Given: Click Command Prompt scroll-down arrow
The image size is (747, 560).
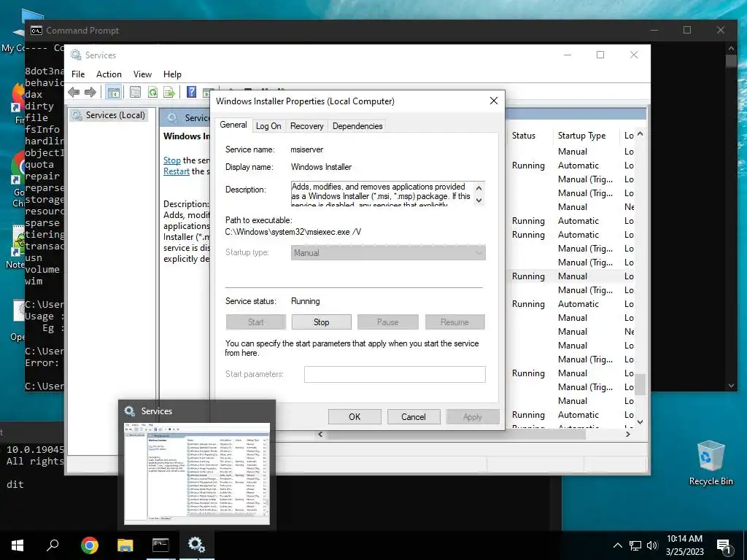Looking at the screenshot, I should (x=731, y=386).
